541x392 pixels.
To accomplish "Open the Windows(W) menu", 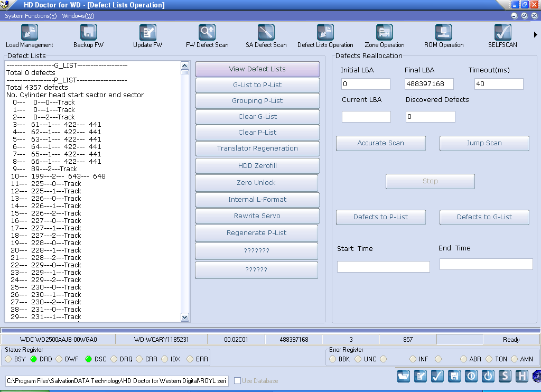I will click(78, 16).
